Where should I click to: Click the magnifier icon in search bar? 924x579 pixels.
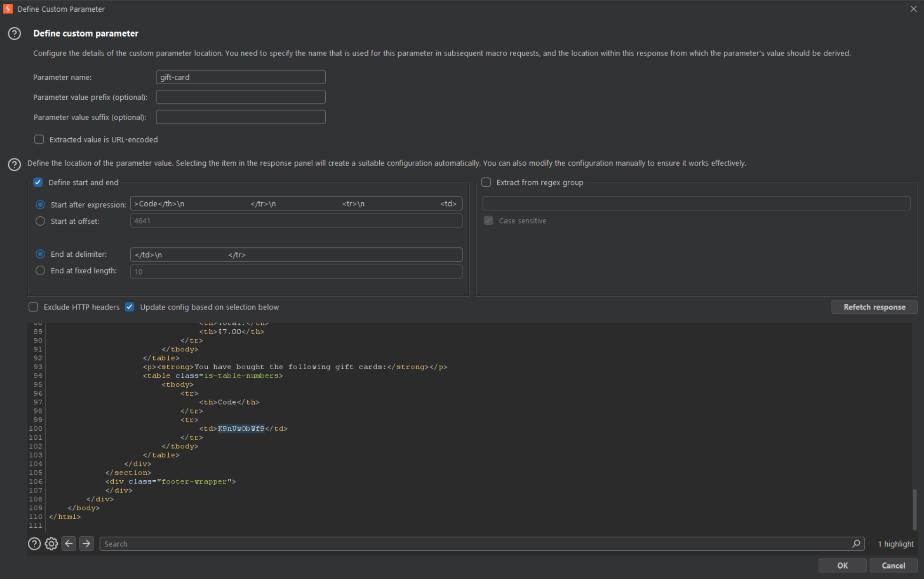pos(856,544)
